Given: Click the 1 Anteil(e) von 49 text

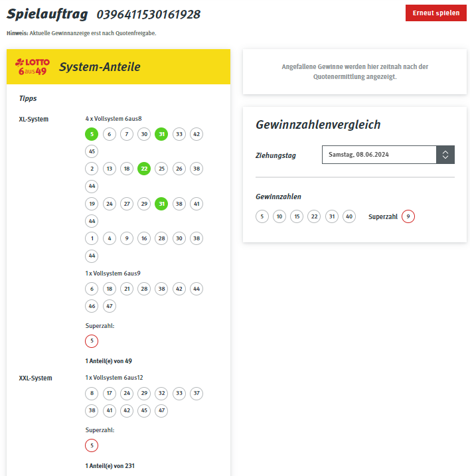Looking at the screenshot, I should click(109, 361).
